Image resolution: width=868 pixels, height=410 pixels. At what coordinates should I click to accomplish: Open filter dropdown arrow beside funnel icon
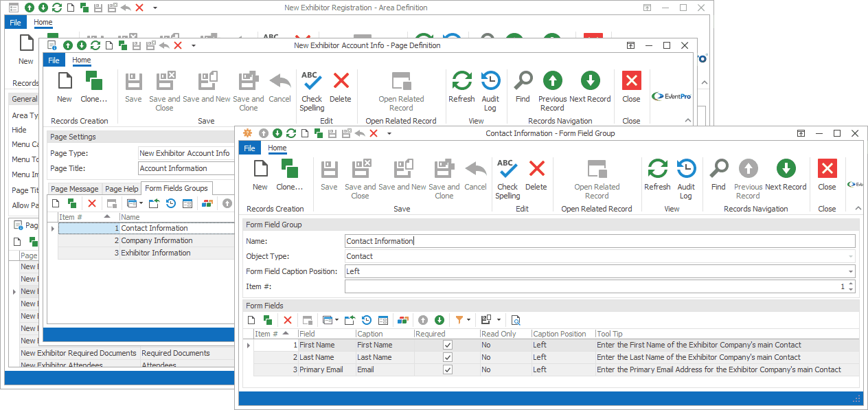(x=469, y=320)
